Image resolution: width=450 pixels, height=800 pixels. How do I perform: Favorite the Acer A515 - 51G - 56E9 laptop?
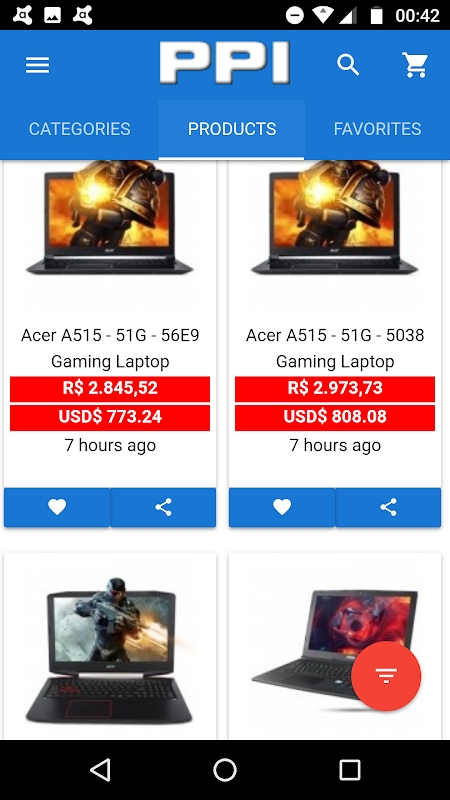tap(57, 507)
